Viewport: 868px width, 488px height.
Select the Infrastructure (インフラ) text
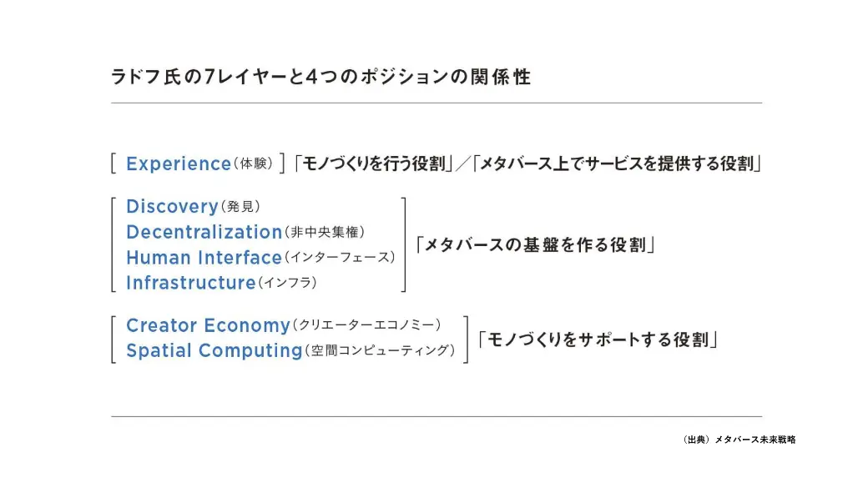coord(221,283)
